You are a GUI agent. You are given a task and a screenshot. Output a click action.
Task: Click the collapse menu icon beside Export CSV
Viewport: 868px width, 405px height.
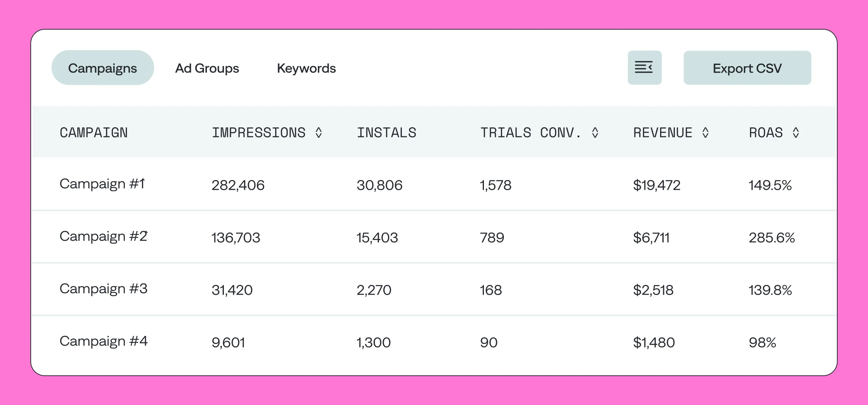[644, 67]
